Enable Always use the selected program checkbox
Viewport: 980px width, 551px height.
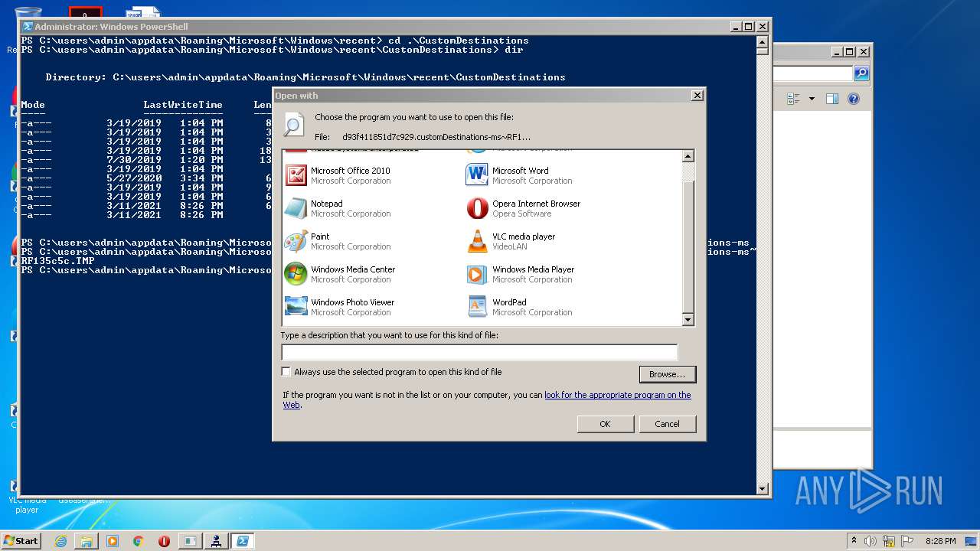(x=286, y=372)
